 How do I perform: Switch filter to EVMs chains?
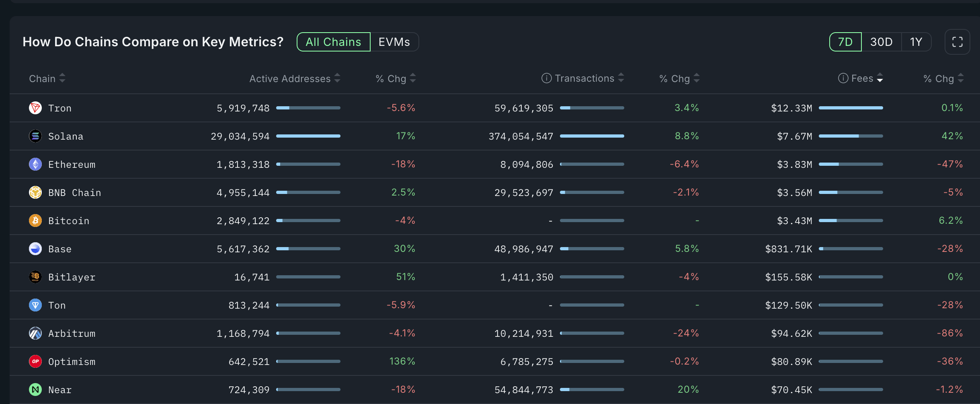[x=394, y=42]
